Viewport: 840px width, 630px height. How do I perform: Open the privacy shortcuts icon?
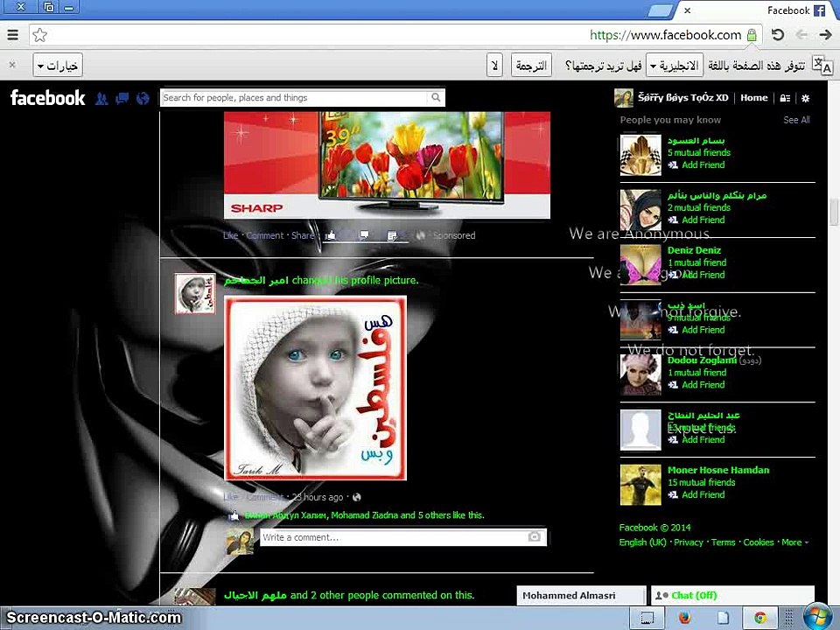pos(785,98)
